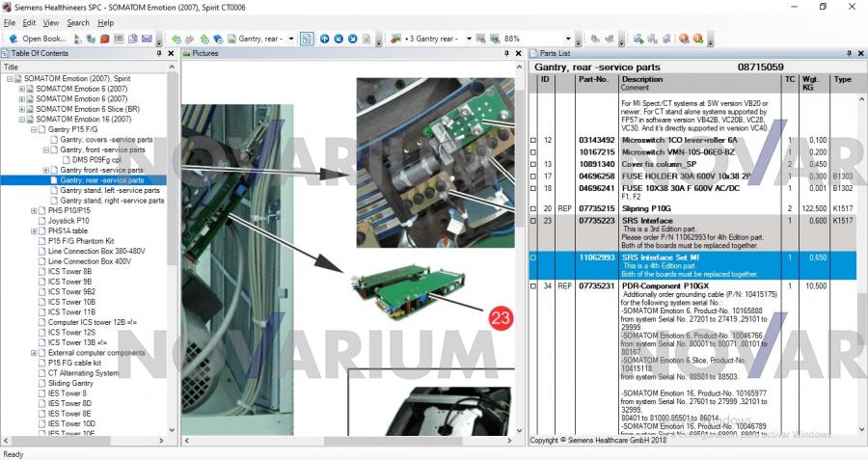Open the Search menu
The image size is (868, 460).
(77, 22)
